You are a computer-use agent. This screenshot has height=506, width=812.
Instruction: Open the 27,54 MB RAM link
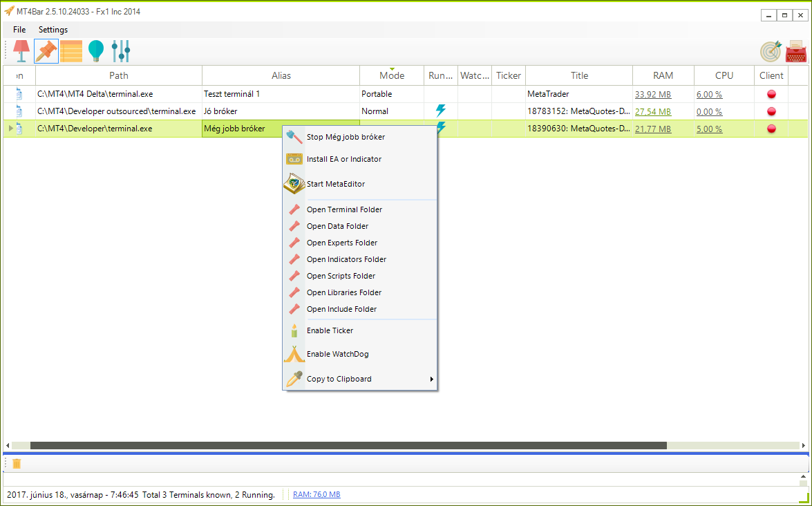[x=653, y=111]
